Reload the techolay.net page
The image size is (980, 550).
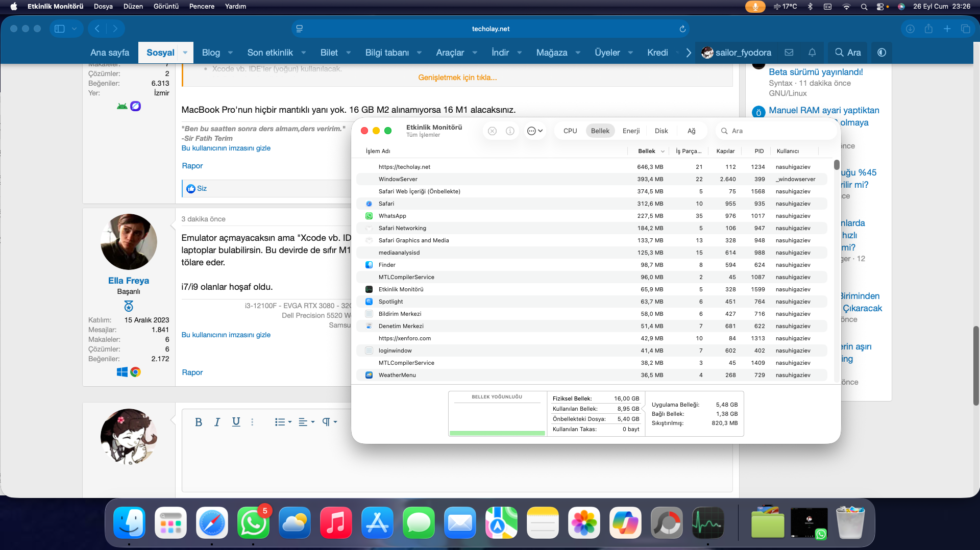[682, 29]
